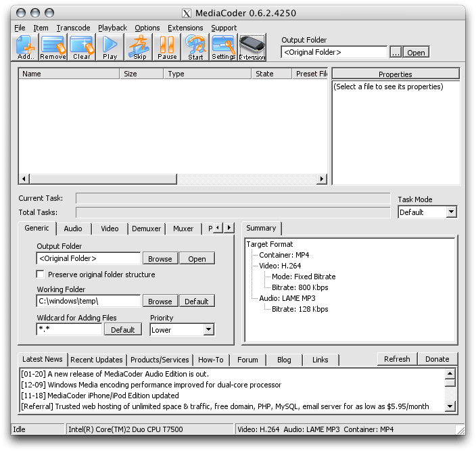Click the Properties panel header
The height and width of the screenshot is (451, 476).
396,74
